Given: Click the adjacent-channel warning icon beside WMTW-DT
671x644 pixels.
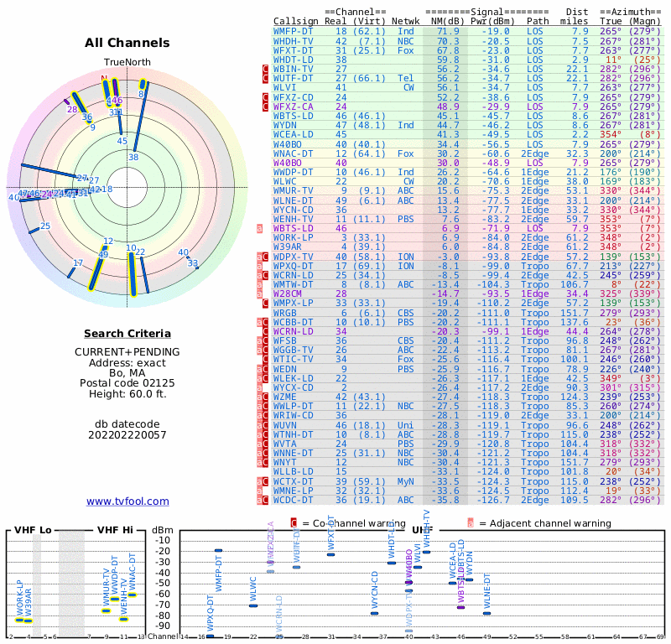Looking at the screenshot, I should [x=259, y=284].
